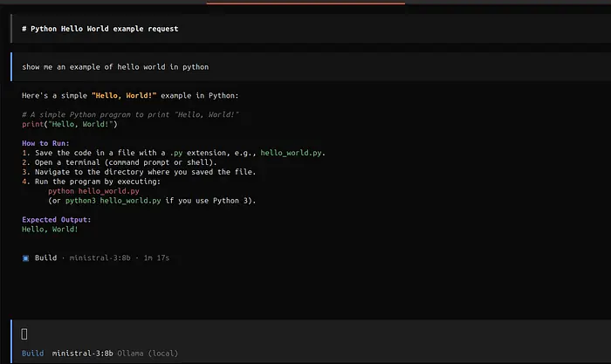Click the red indicator bar at top
611x364 pixels.
click(305, 3)
